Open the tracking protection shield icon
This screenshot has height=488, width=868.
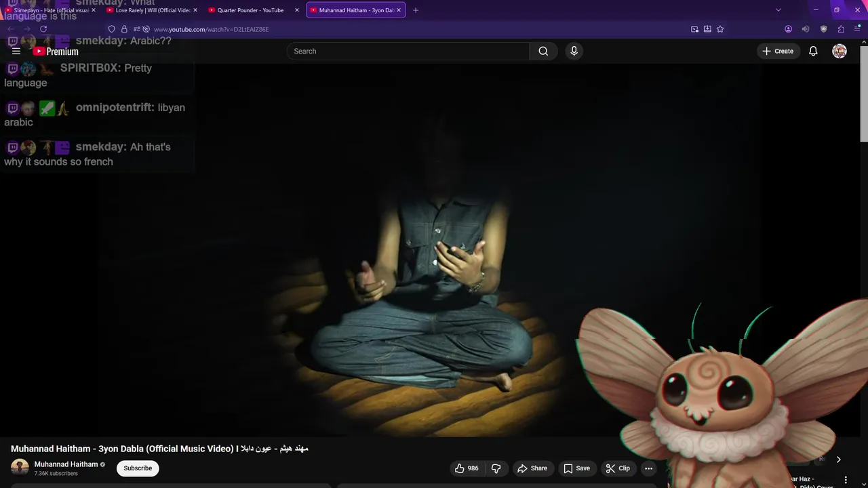[112, 29]
